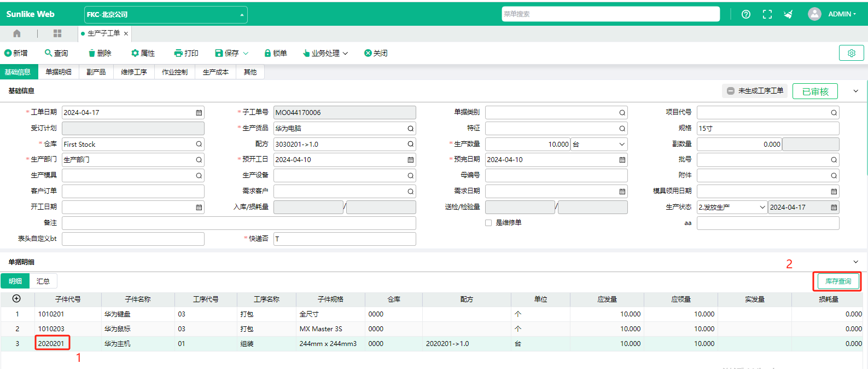
Task: Open lookup for 批号 field
Action: (834, 160)
